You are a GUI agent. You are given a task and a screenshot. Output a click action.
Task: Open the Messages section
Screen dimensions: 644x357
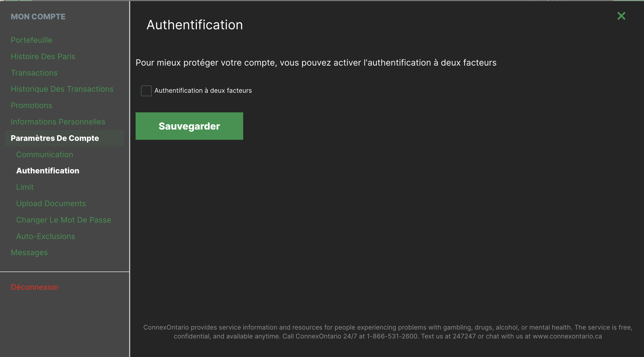click(29, 252)
